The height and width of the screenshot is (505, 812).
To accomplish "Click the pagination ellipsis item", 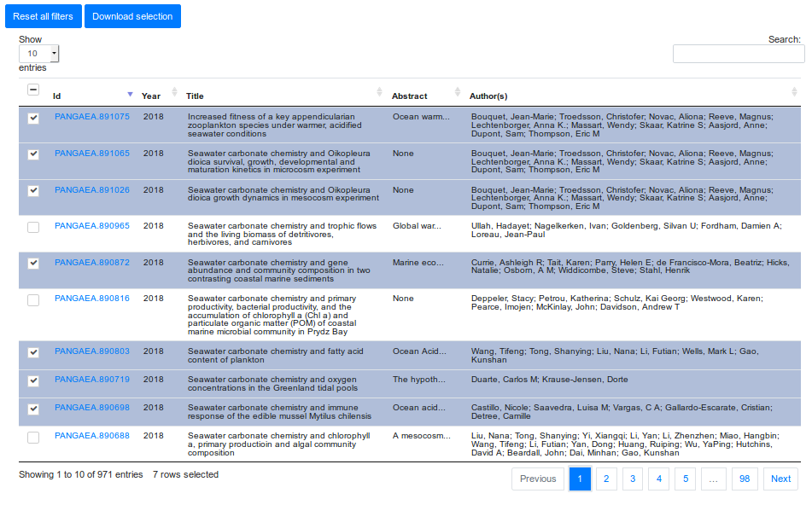I will tap(714, 479).
